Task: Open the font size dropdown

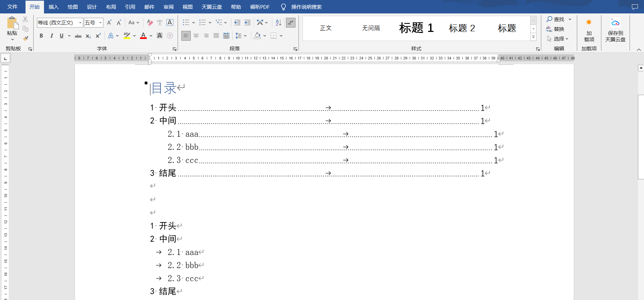Action: pos(100,23)
